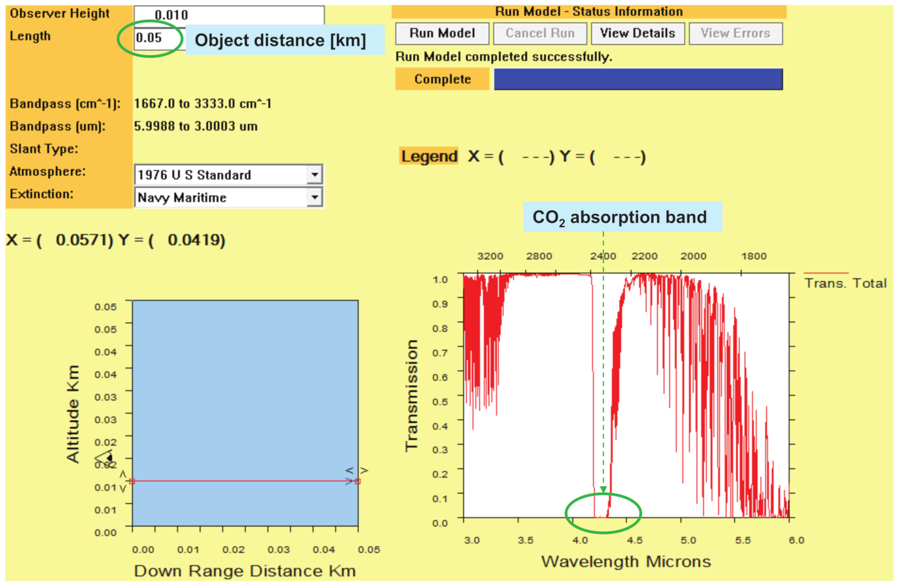899x588 pixels.
Task: Click the View Errors button
Action: coord(735,33)
